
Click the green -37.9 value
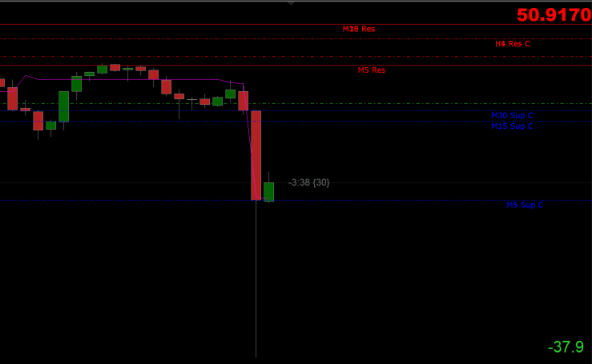point(566,347)
